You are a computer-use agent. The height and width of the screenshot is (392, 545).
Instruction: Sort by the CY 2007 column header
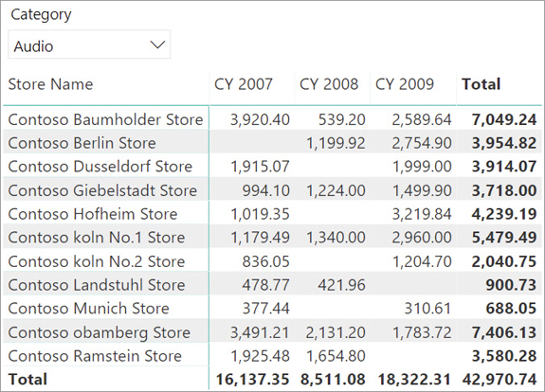coord(244,84)
